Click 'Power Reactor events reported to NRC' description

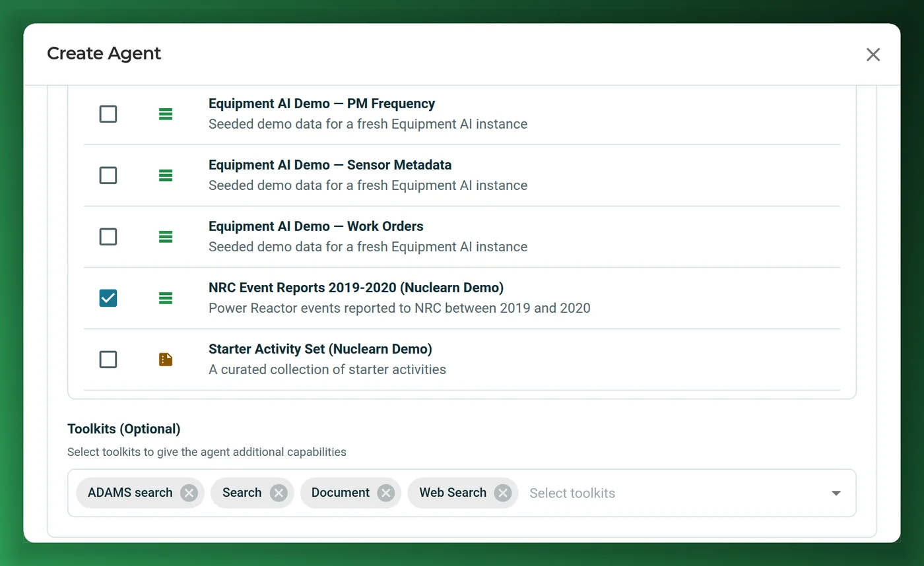click(399, 308)
